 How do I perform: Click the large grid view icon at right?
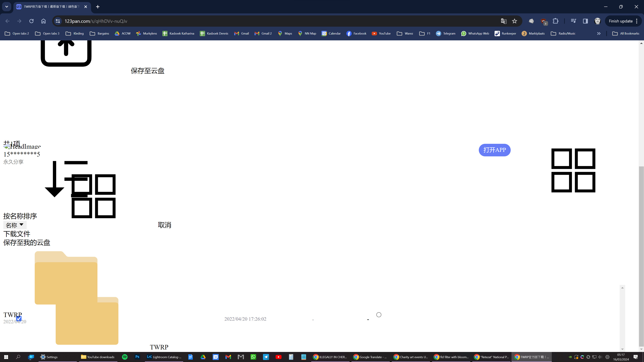pos(573,170)
